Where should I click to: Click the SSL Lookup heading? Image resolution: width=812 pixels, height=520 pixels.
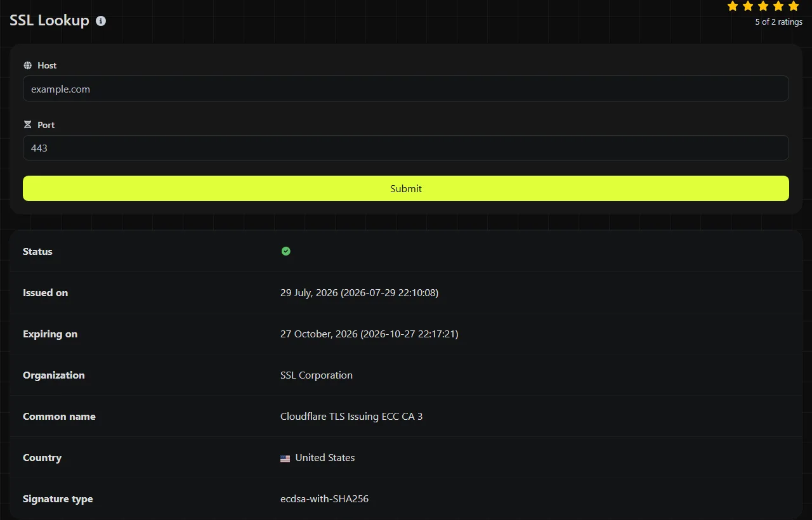pos(49,20)
